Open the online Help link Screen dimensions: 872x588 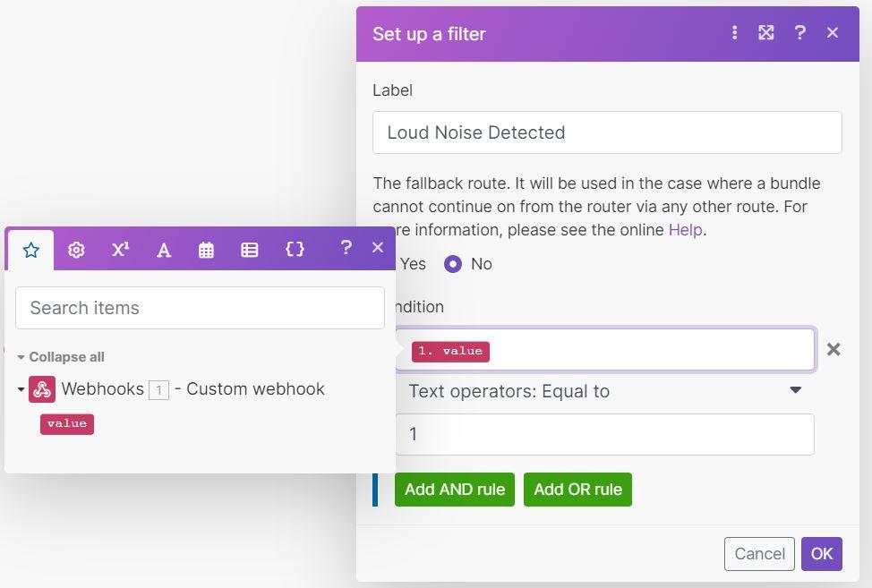685,230
